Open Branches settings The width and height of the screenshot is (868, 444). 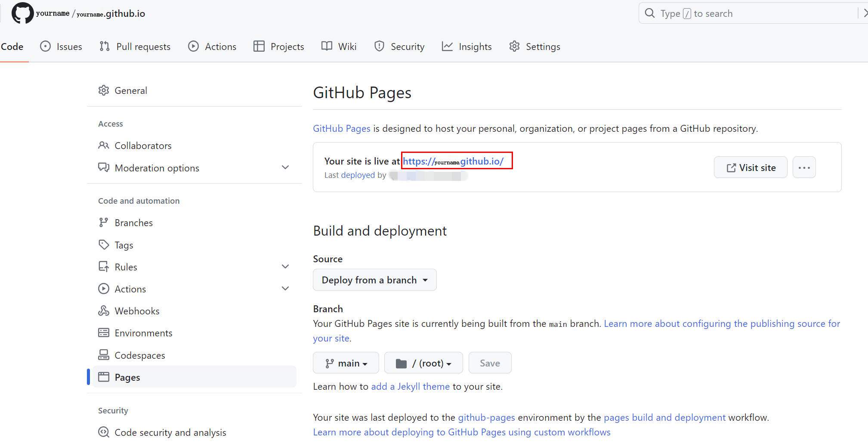(x=195, y=223)
